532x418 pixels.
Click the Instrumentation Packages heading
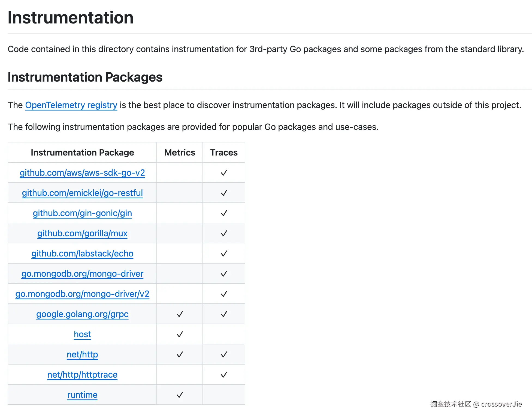coord(85,77)
